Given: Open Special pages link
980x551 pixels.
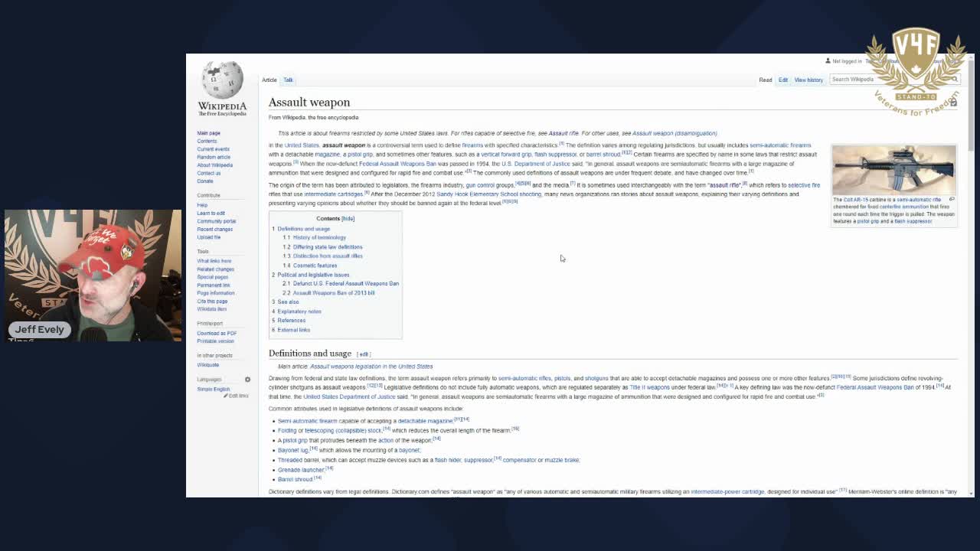Looking at the screenshot, I should point(212,277).
